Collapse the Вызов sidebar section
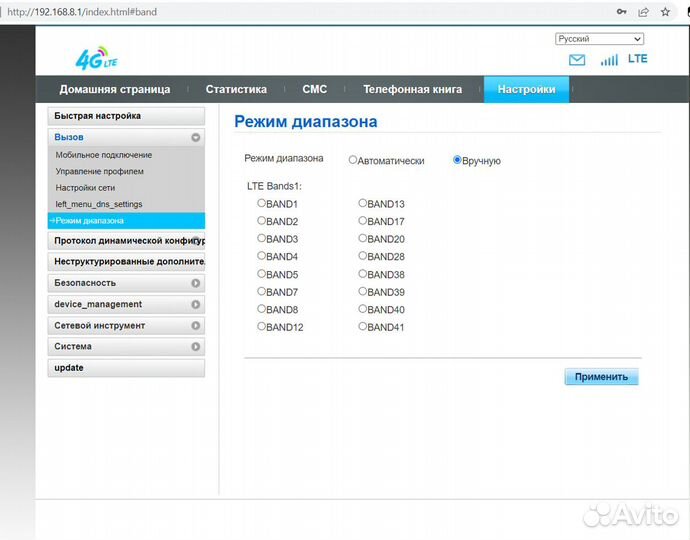The image size is (690, 540). 196,137
